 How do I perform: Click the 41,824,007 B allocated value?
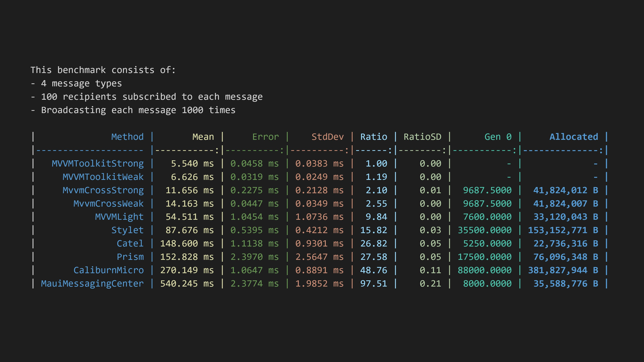[566, 204]
